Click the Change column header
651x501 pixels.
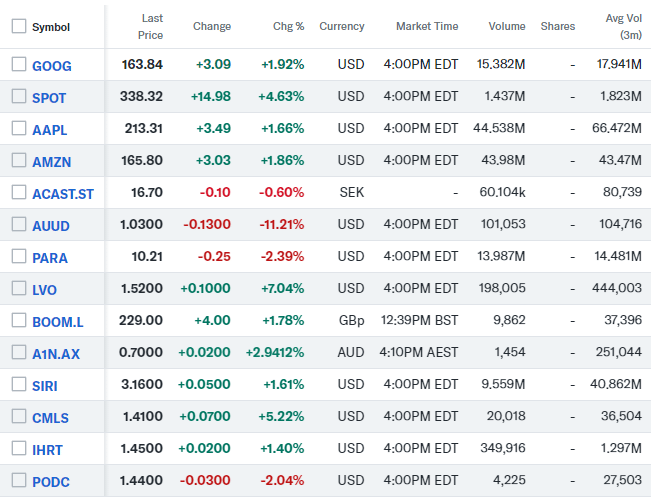[211, 27]
